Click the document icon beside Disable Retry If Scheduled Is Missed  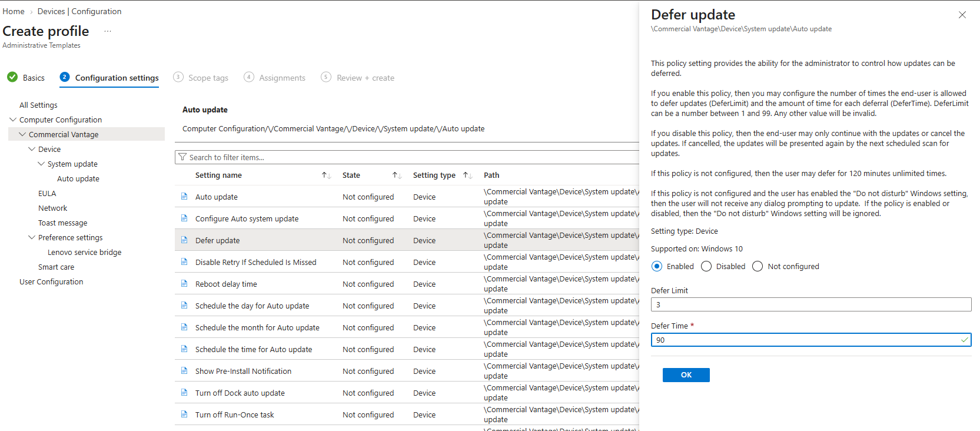[184, 262]
